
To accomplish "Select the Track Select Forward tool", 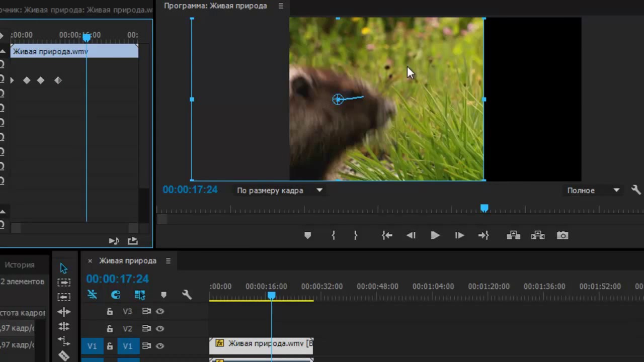I will tap(64, 283).
